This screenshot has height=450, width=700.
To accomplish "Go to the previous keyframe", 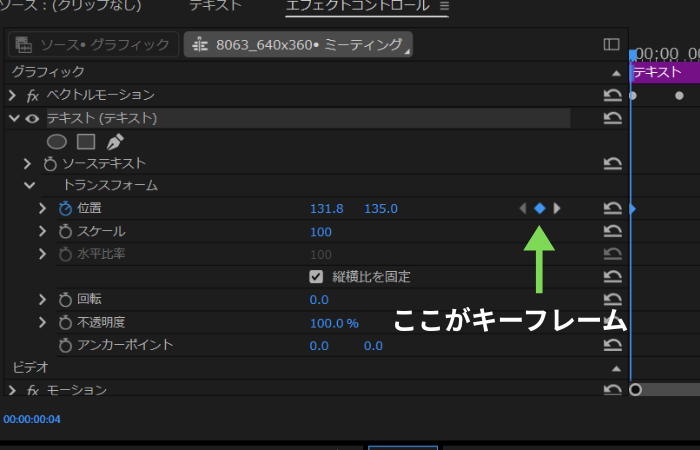I will click(x=522, y=208).
